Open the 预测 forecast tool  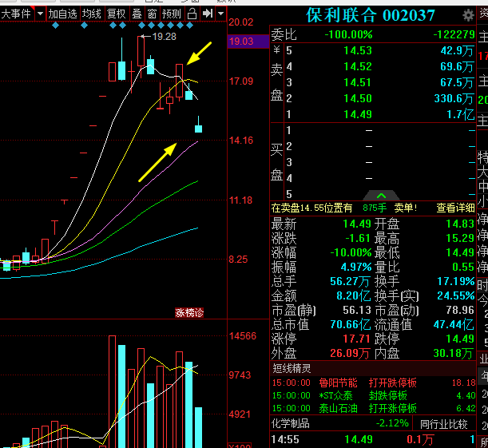coord(172,14)
